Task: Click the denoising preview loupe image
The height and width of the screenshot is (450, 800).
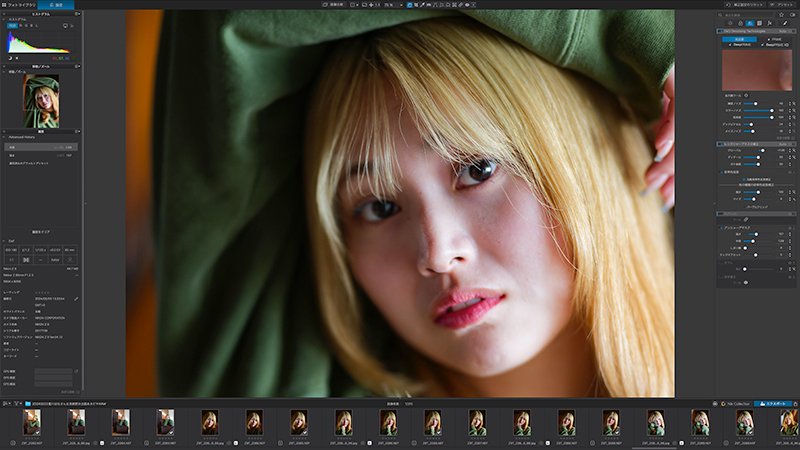Action: coord(757,70)
